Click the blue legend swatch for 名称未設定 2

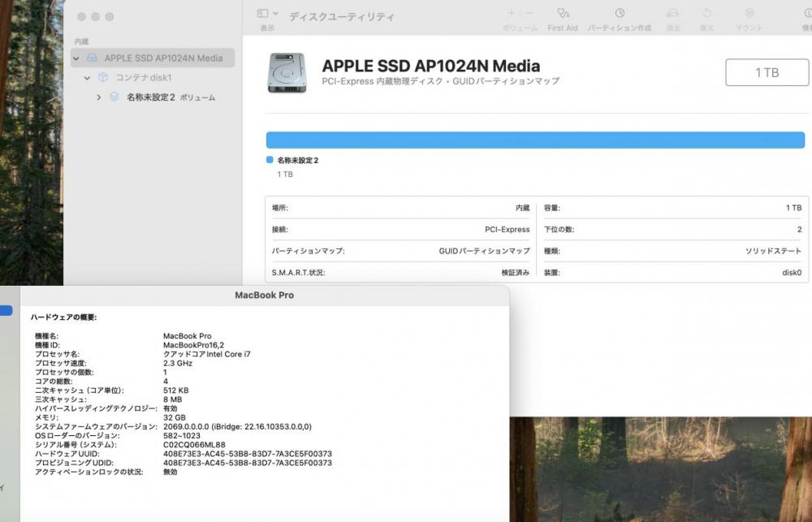[x=270, y=160]
